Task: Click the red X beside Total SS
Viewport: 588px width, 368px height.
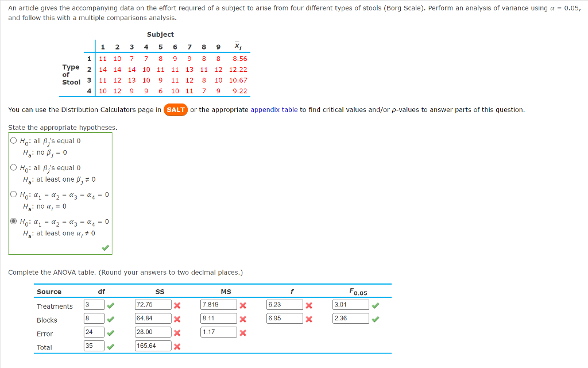Action: 177,347
